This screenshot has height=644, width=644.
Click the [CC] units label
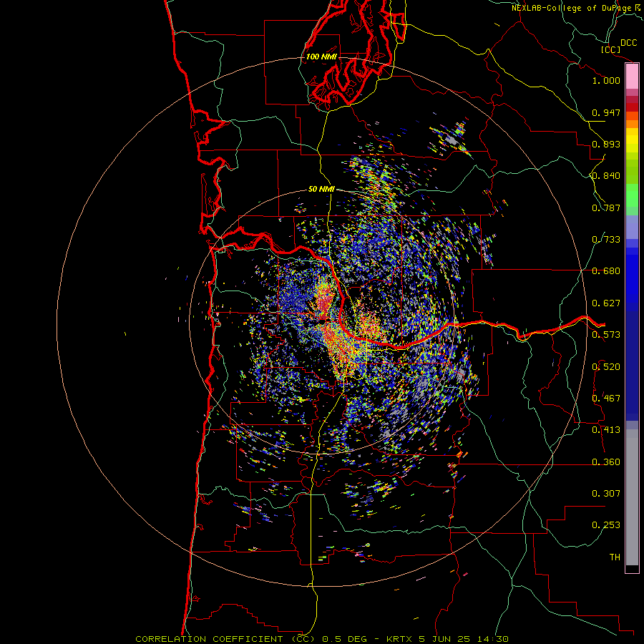tap(610, 49)
